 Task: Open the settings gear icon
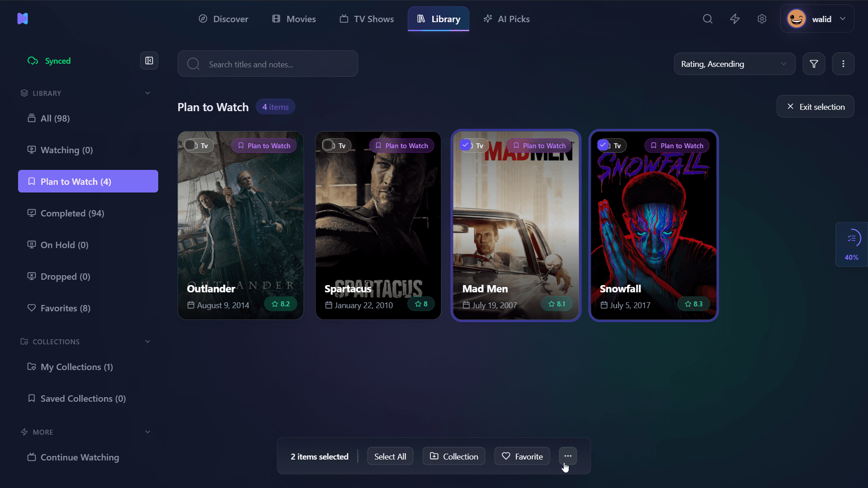click(762, 19)
